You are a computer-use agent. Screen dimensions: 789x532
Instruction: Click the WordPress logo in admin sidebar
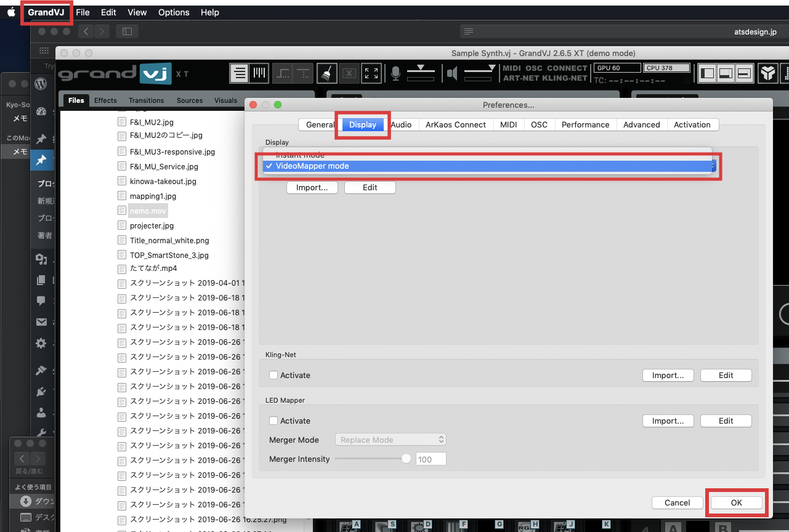pos(41,83)
